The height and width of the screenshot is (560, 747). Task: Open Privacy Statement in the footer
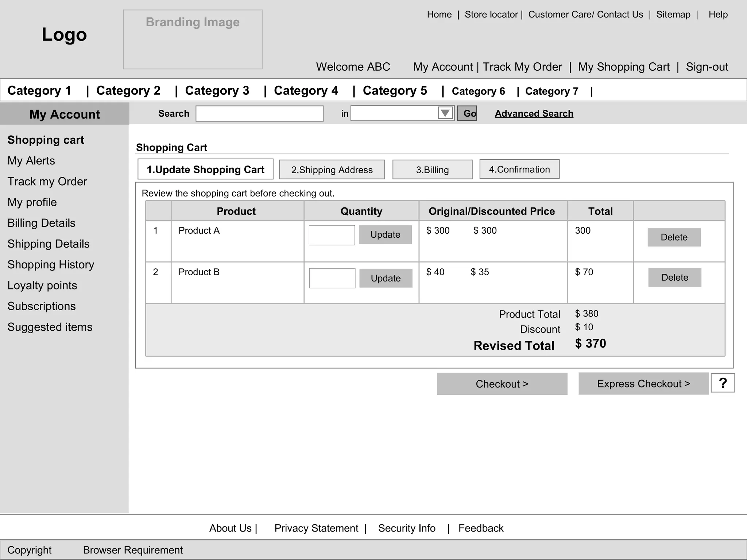coord(316,528)
